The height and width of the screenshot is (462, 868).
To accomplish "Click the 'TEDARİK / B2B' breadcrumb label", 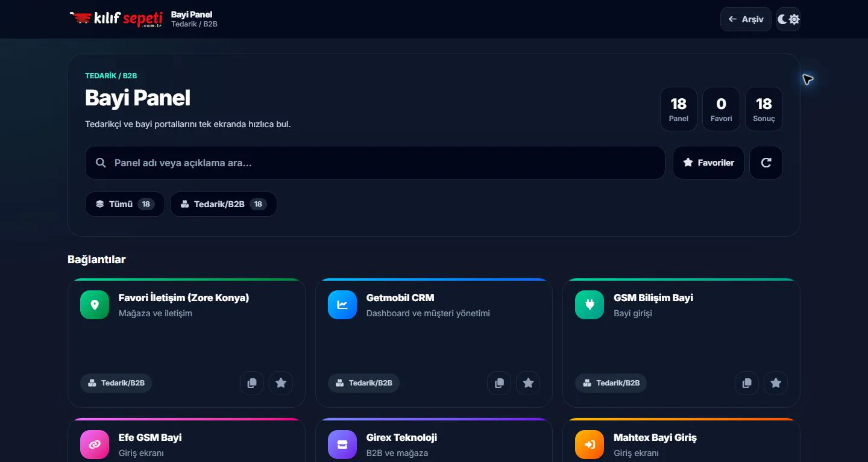I will point(111,76).
